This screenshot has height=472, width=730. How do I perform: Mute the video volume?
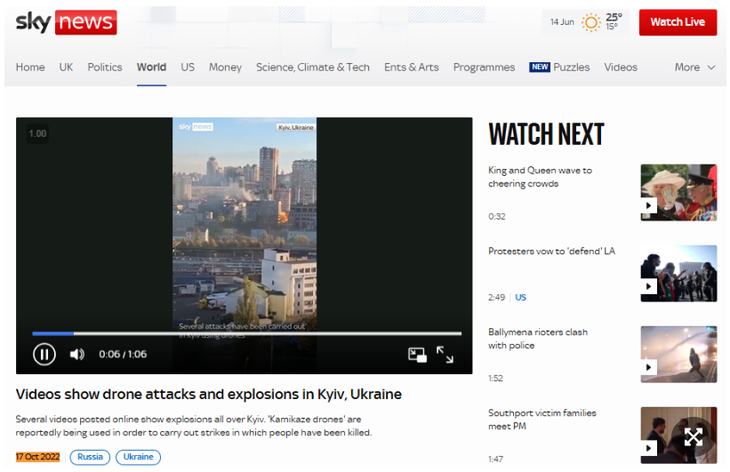coord(77,354)
